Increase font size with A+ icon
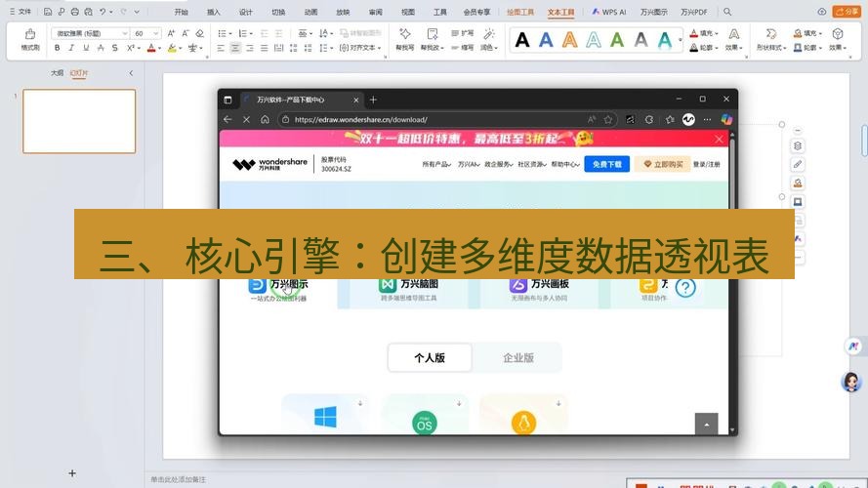868x488 pixels. click(171, 33)
